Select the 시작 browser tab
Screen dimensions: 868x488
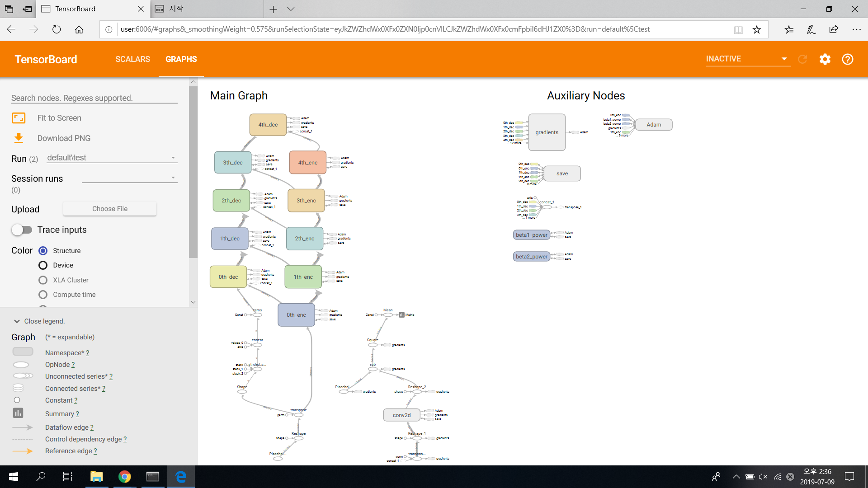click(207, 9)
